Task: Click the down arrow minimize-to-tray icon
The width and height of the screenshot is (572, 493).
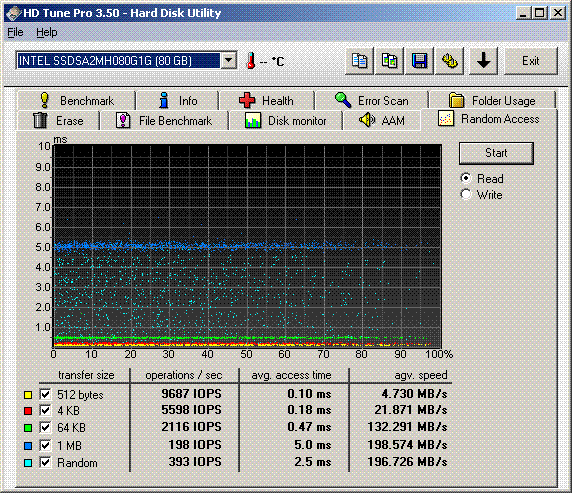Action: [x=483, y=61]
